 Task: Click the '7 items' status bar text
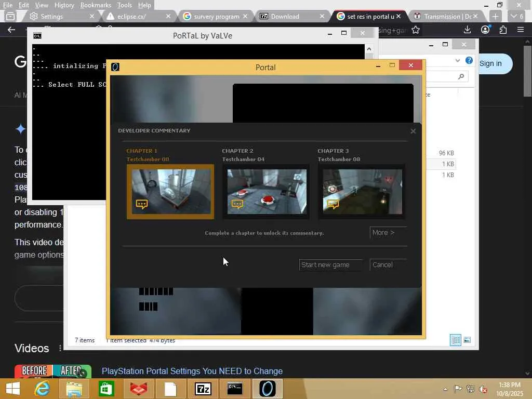pyautogui.click(x=85, y=340)
